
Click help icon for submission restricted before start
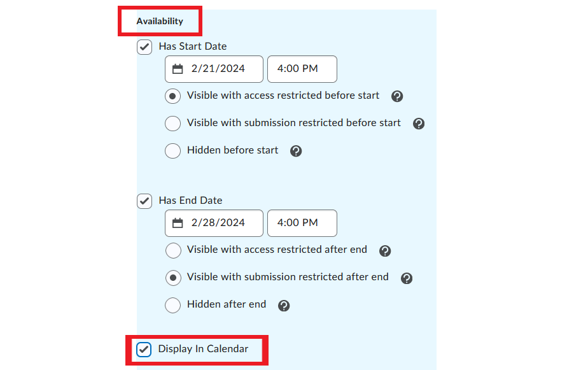pos(419,124)
